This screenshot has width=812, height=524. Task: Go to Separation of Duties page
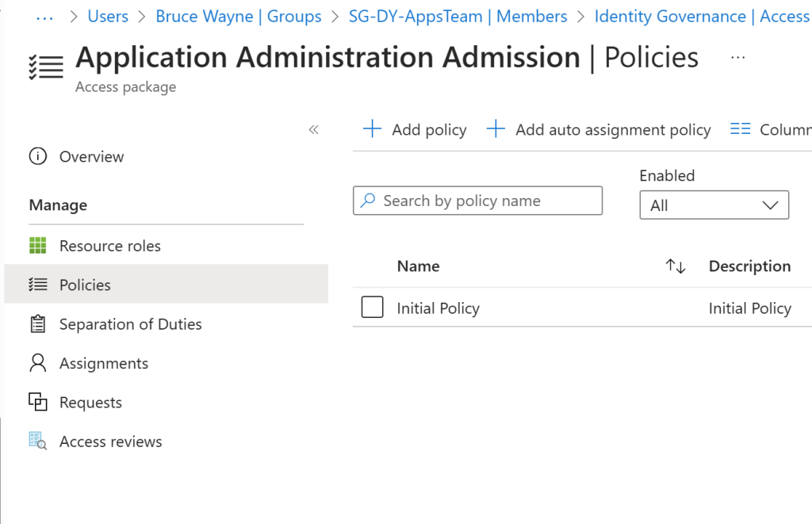[130, 324]
